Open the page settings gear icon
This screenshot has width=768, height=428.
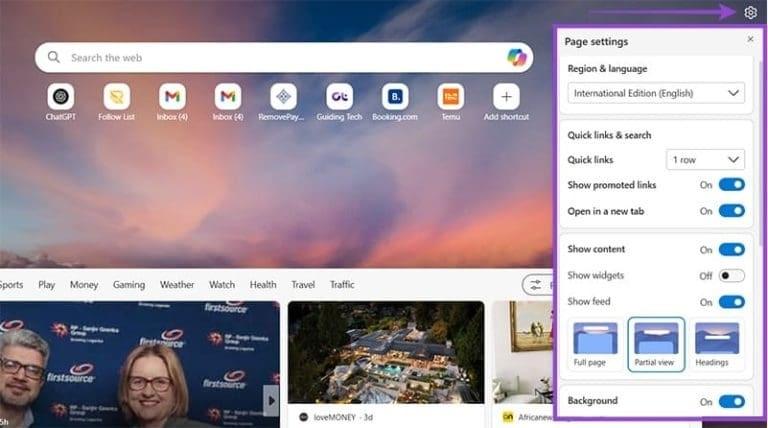pyautogui.click(x=750, y=12)
